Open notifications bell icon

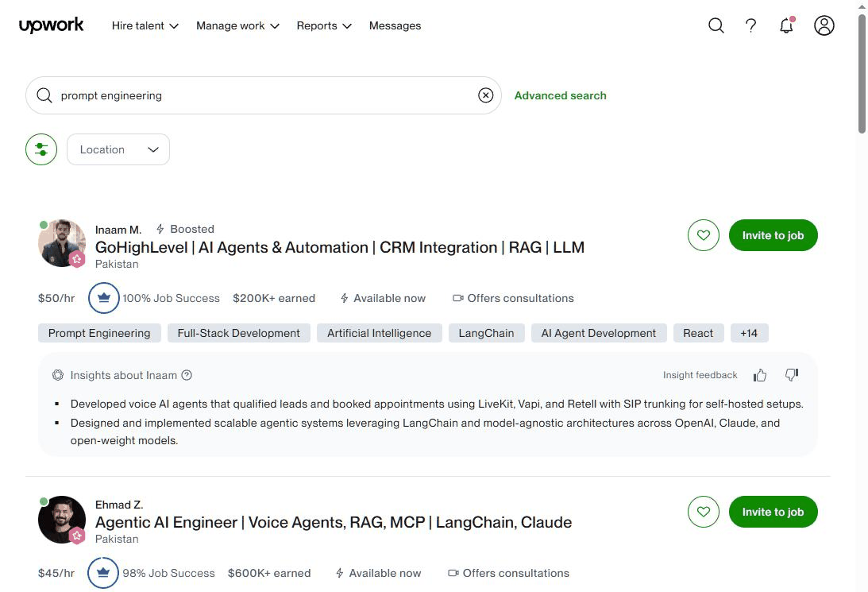click(787, 25)
